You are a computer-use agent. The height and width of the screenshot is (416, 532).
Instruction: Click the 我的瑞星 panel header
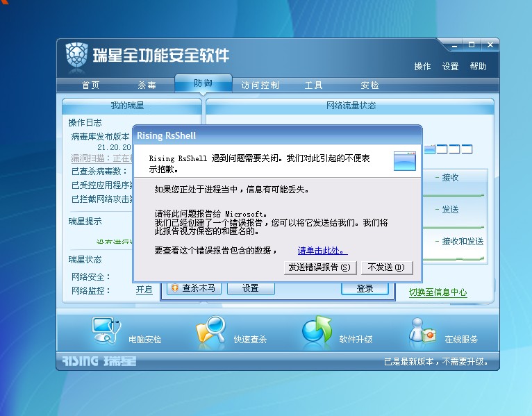pos(132,106)
